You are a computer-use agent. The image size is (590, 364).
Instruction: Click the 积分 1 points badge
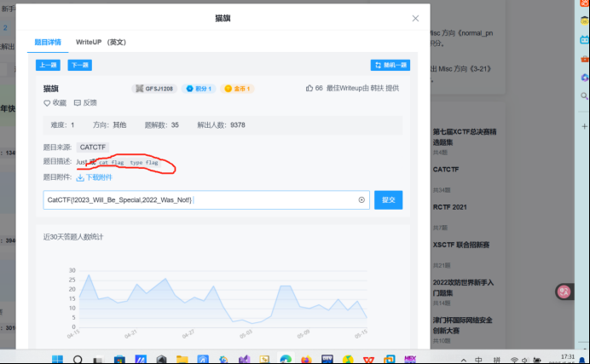(x=200, y=89)
